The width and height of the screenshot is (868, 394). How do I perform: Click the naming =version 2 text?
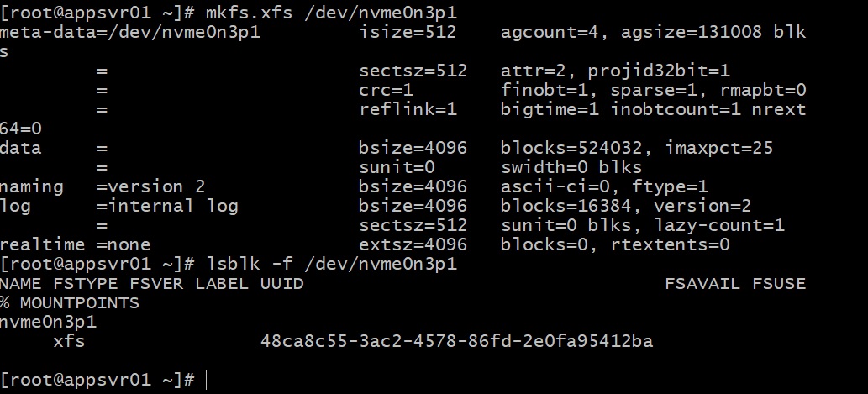coord(103,186)
